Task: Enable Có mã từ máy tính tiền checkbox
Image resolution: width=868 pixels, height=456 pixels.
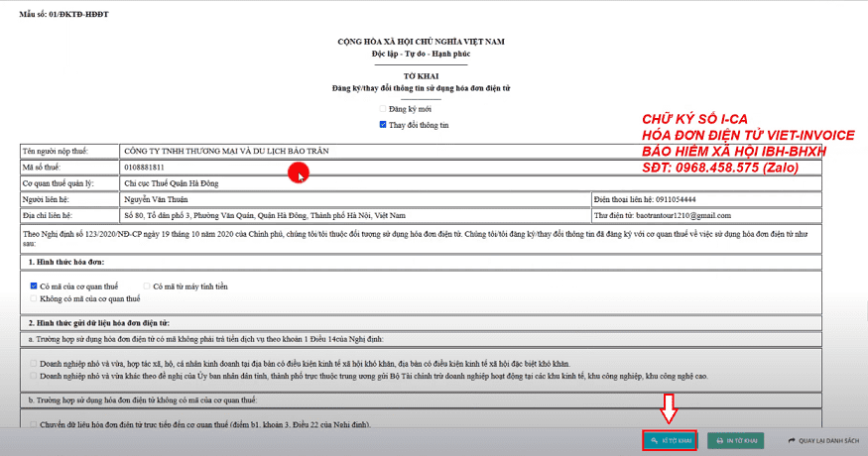Action: coord(146,286)
